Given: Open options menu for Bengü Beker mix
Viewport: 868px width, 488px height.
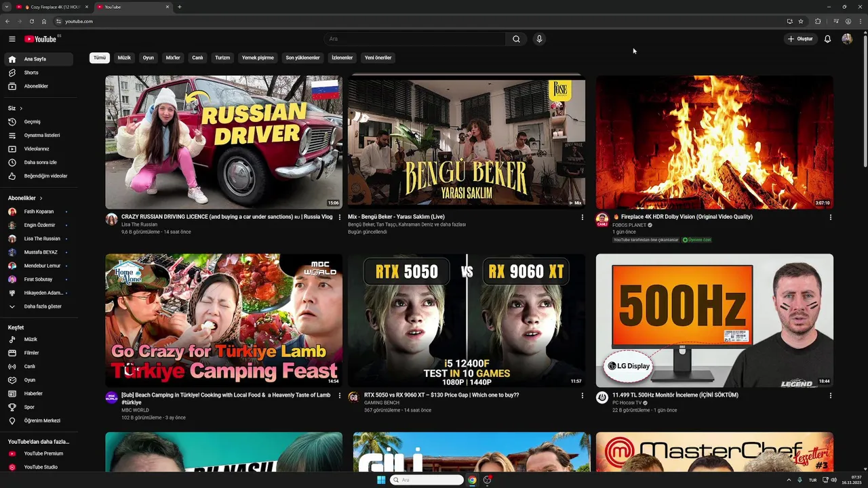Looking at the screenshot, I should click(x=582, y=218).
